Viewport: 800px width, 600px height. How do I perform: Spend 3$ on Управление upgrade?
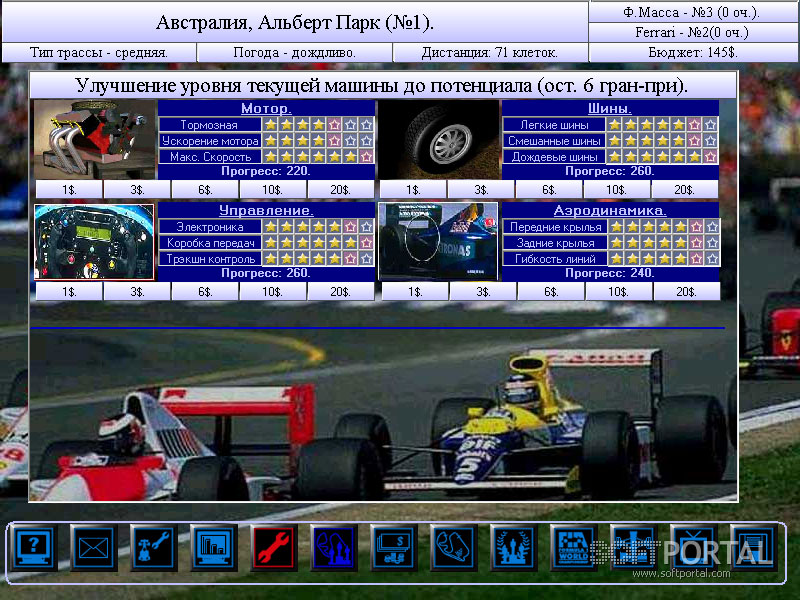pos(137,292)
